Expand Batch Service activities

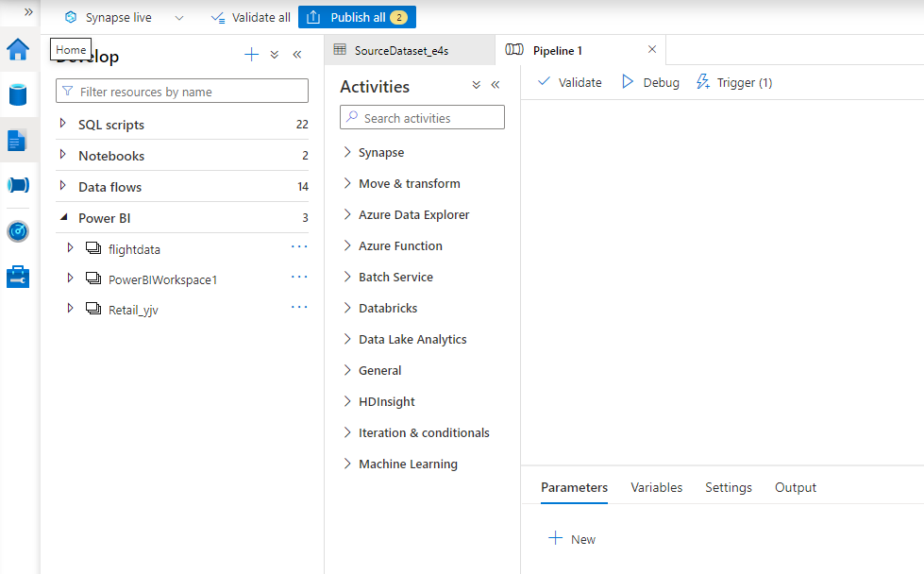347,277
